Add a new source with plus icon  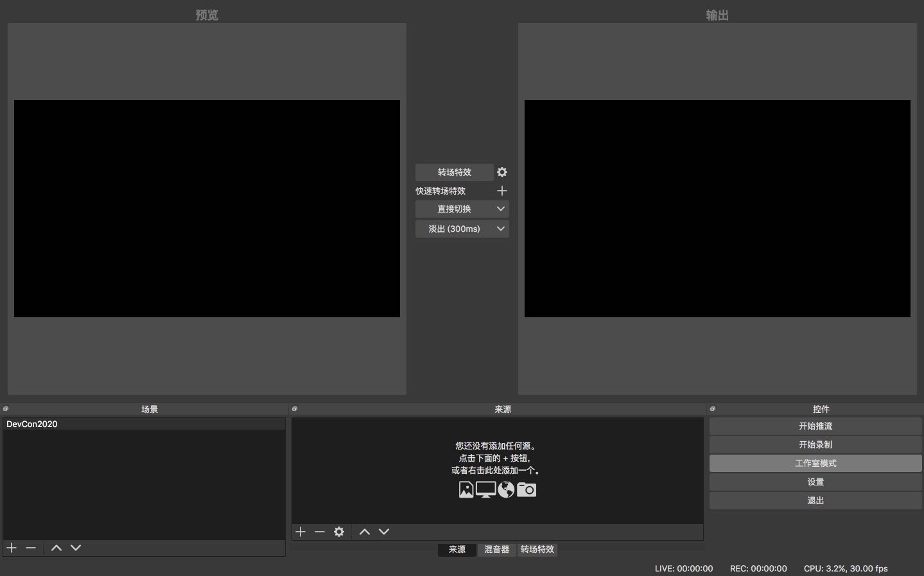[301, 532]
